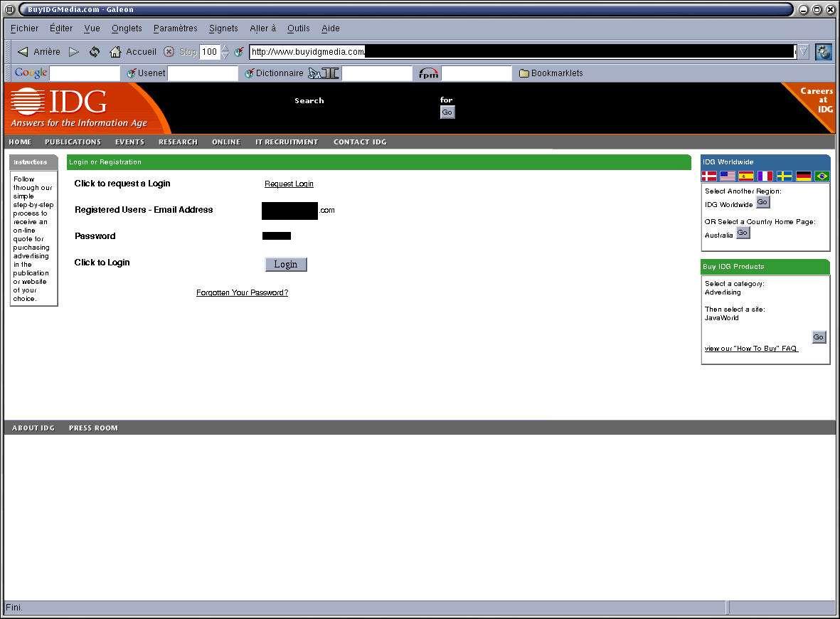
Task: Open the Signets menu
Action: (x=223, y=28)
